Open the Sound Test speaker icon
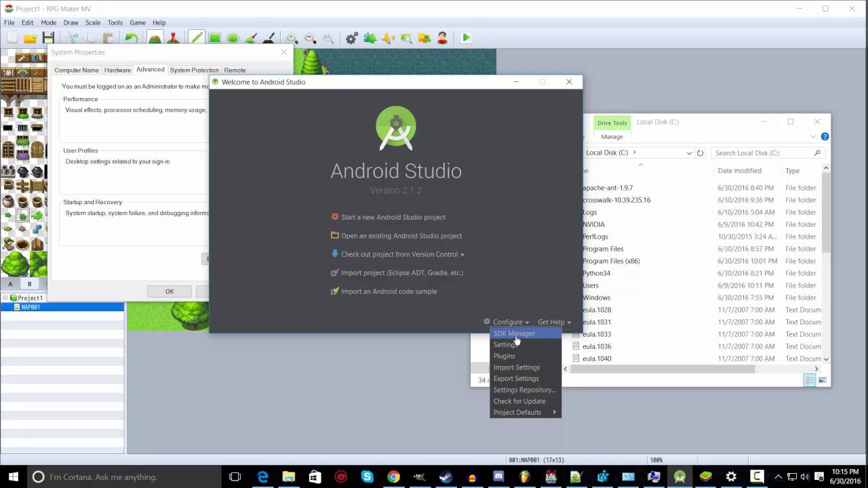868x488 pixels. pos(388,38)
